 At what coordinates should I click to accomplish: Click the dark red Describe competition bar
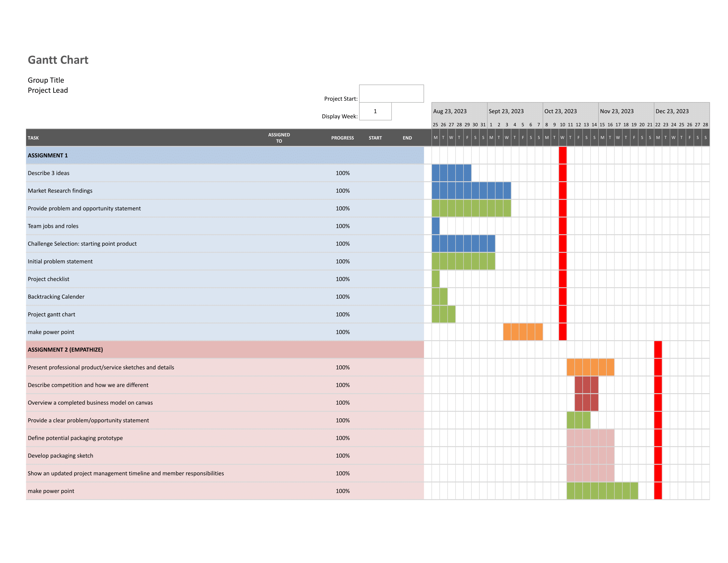586,385
